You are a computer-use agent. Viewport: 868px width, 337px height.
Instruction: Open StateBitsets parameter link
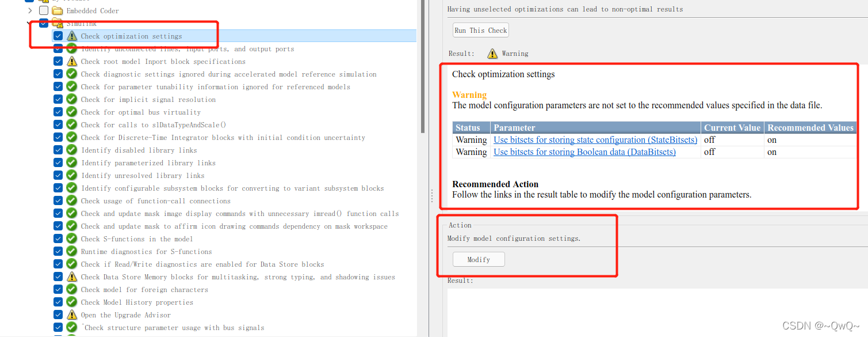595,139
